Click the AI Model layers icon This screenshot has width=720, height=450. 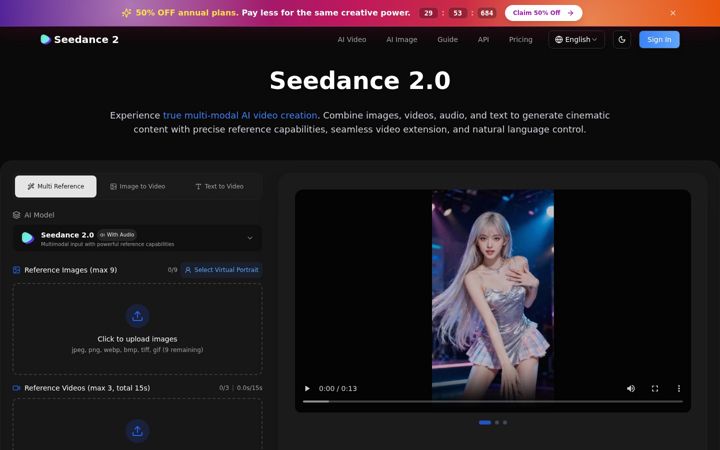(x=17, y=215)
